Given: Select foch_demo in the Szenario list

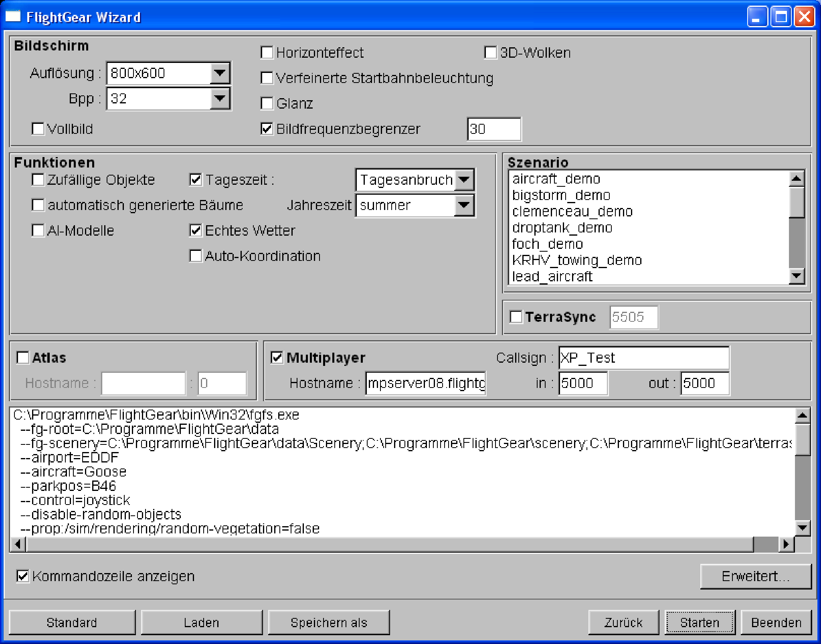Looking at the screenshot, I should pyautogui.click(x=547, y=244).
